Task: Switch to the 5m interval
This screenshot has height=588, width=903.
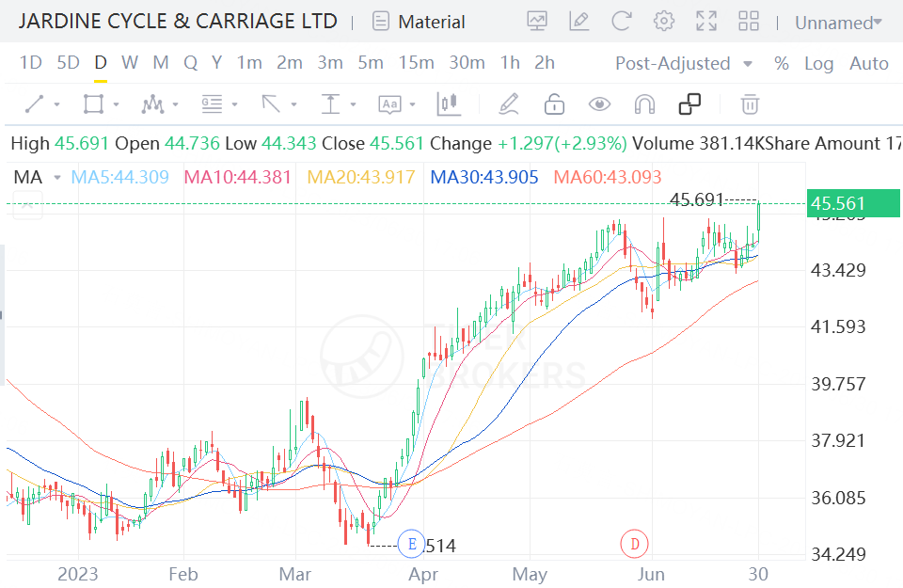Action: pos(371,62)
